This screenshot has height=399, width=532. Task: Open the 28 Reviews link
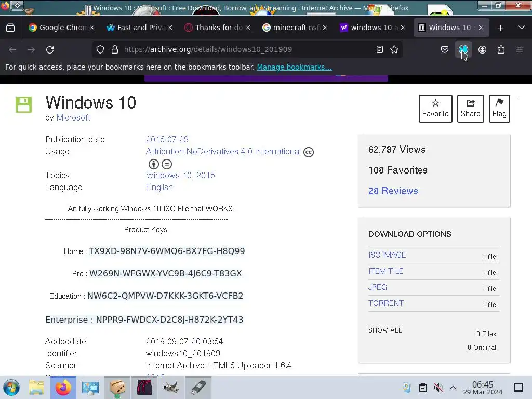click(x=393, y=191)
